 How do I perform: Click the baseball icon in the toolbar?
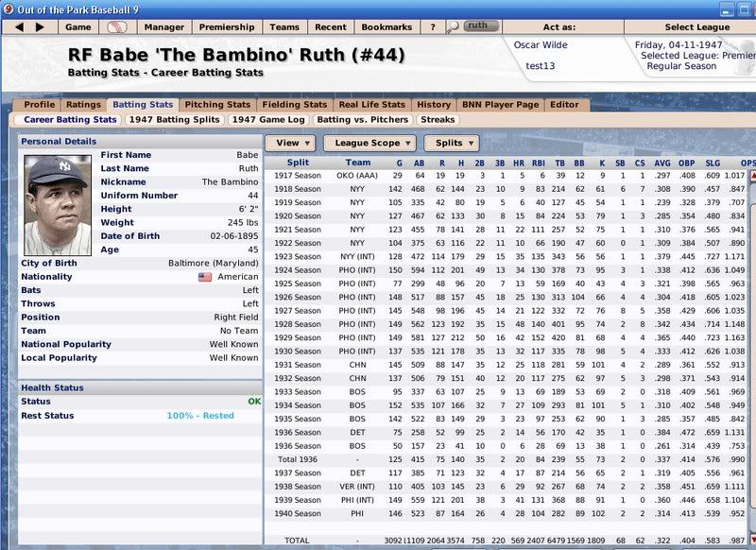point(115,26)
